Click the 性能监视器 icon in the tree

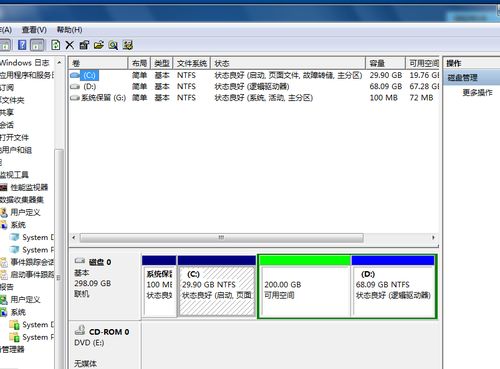coord(4,187)
